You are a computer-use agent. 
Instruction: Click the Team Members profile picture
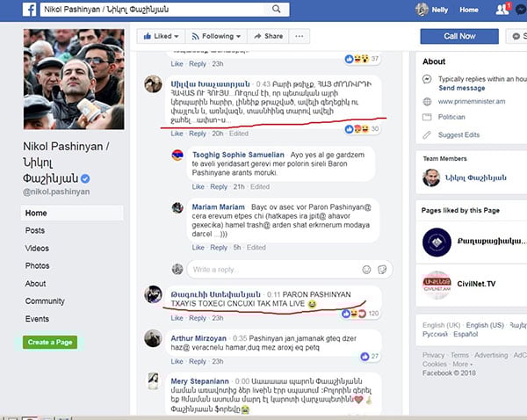pyautogui.click(x=431, y=177)
